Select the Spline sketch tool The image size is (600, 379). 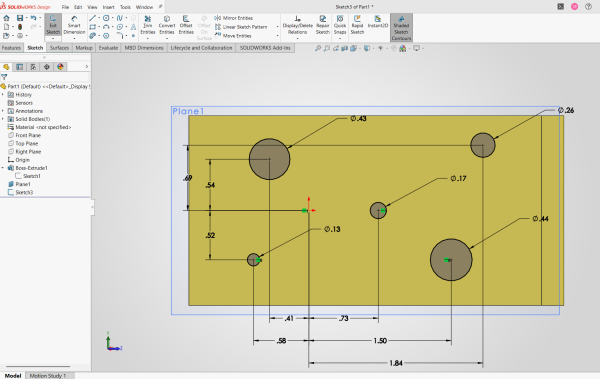(x=120, y=18)
